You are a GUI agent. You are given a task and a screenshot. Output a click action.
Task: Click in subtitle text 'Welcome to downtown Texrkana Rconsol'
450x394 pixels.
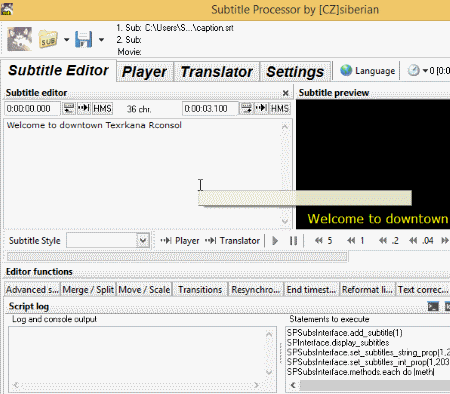[x=94, y=125]
